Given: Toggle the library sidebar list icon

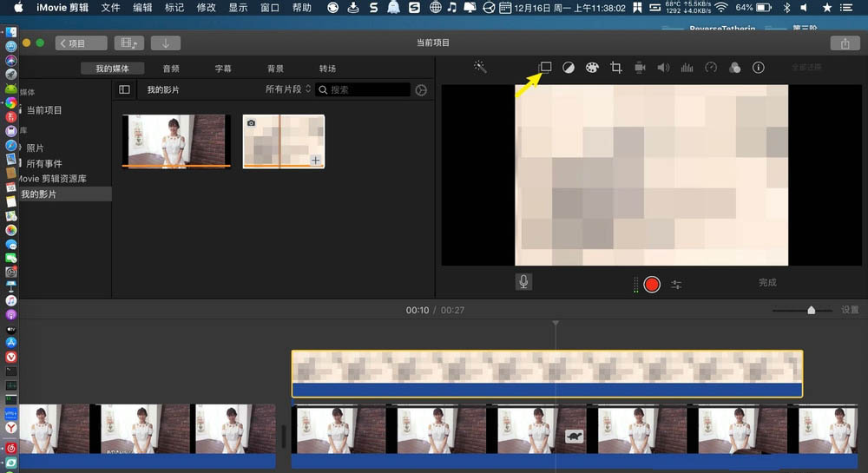Looking at the screenshot, I should [124, 89].
